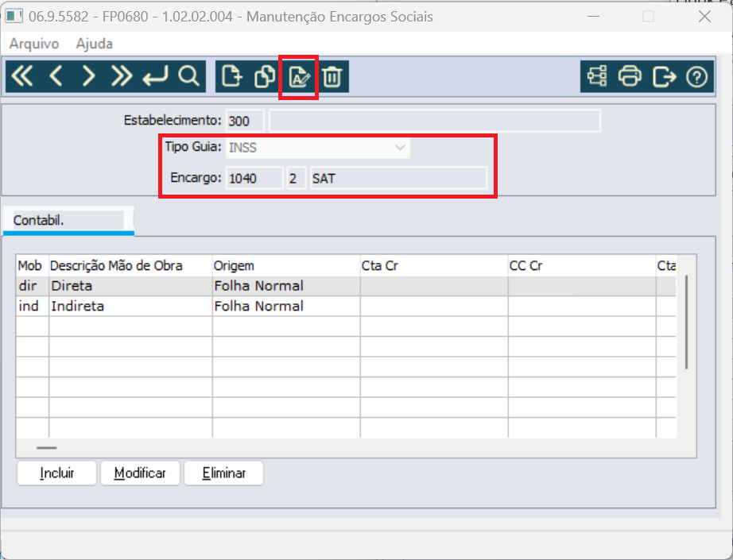Click the 'Direta' description cell
This screenshot has width=733, height=560.
tap(130, 286)
